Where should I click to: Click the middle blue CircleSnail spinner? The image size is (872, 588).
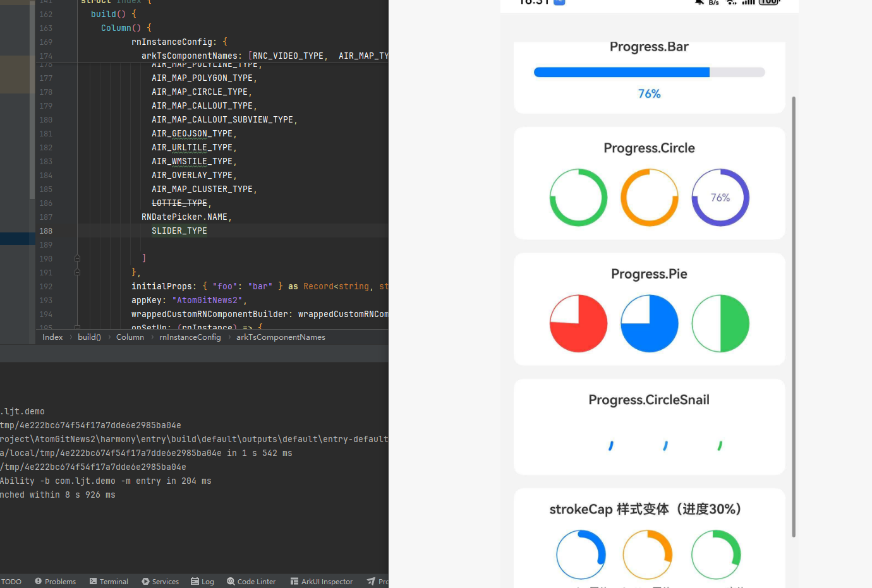coord(665,446)
